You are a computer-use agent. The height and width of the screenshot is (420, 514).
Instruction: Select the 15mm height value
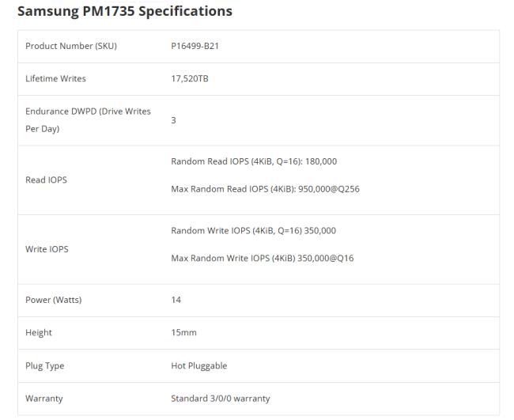pos(183,333)
